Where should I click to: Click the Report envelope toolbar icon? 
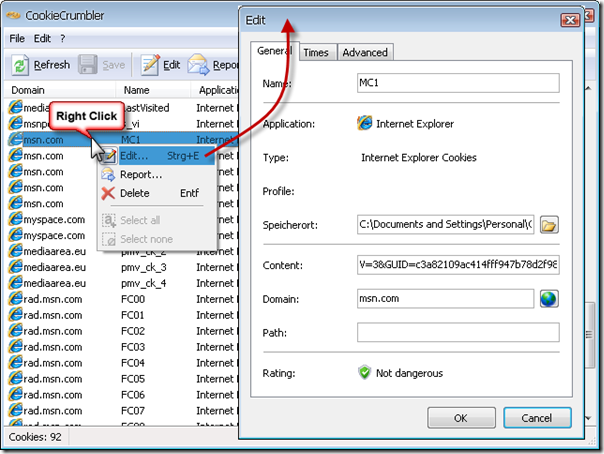click(198, 65)
